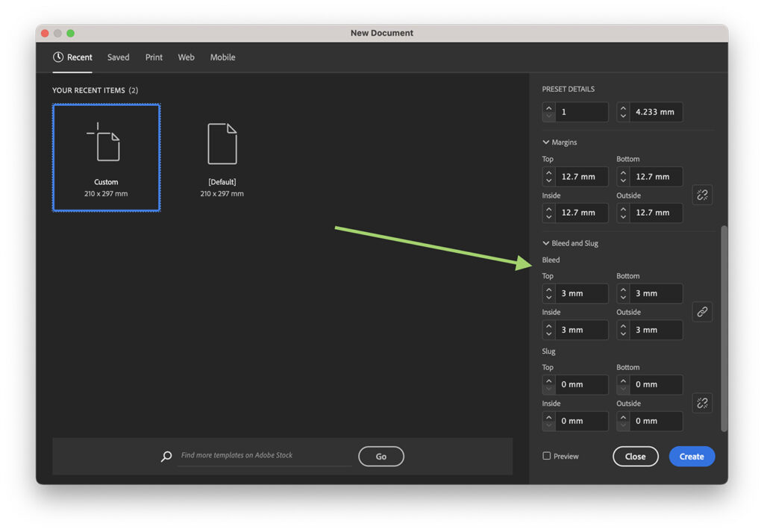764x532 pixels.
Task: Collapse the Margins section
Action: pyautogui.click(x=545, y=142)
